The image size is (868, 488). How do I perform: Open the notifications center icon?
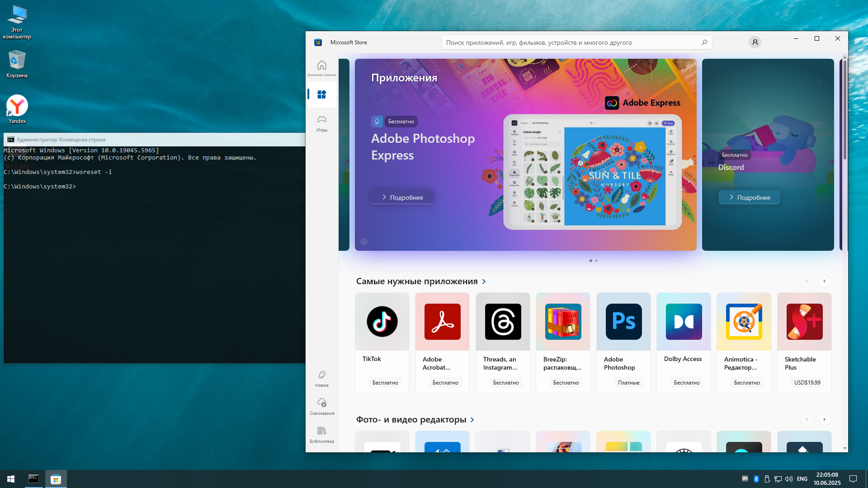coord(854,479)
